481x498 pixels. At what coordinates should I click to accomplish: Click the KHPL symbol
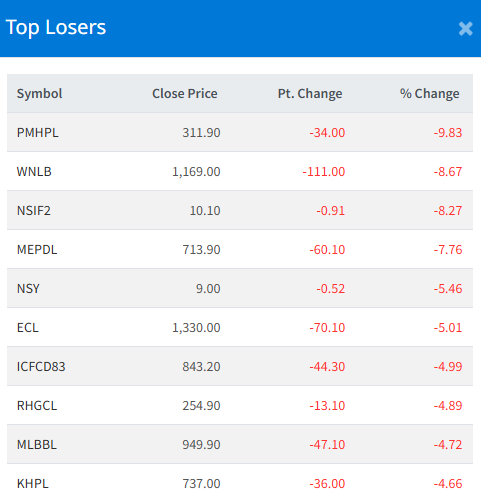33,484
